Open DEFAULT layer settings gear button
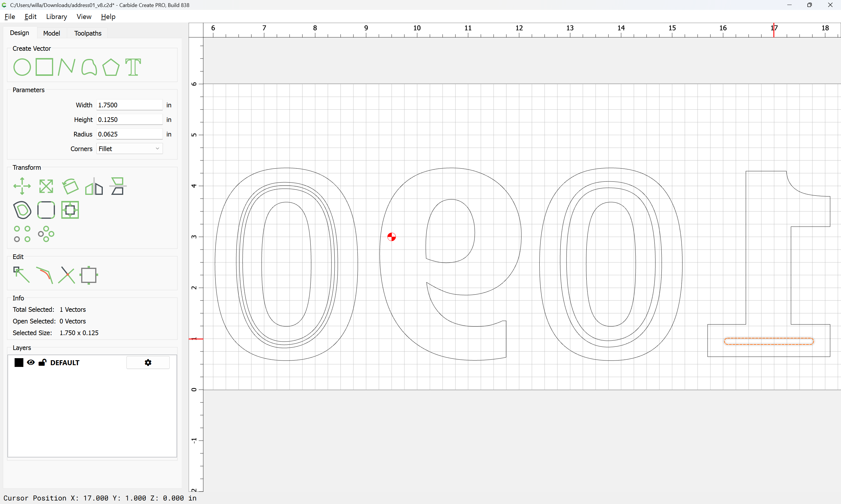This screenshot has width=841, height=504. [148, 362]
